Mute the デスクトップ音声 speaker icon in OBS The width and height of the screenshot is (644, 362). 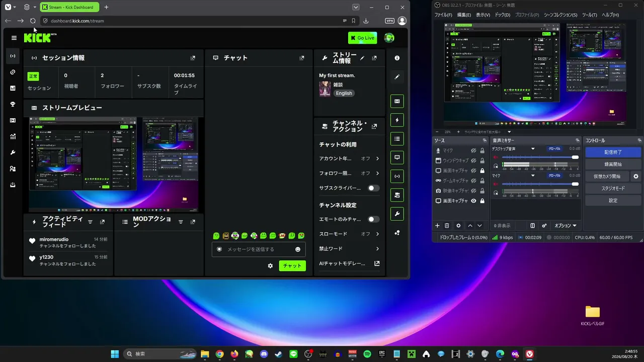tap(496, 157)
